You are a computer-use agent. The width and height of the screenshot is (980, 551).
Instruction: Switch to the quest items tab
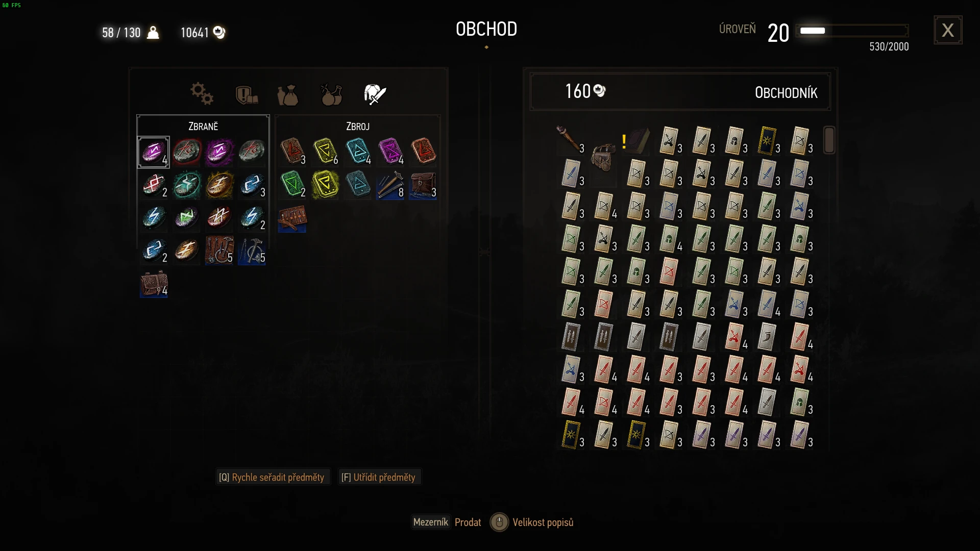coord(247,95)
